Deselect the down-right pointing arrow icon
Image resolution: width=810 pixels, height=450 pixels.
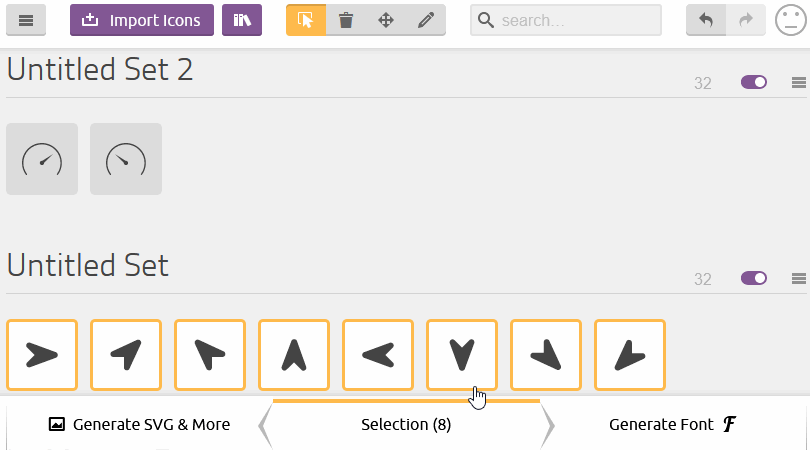coord(546,355)
